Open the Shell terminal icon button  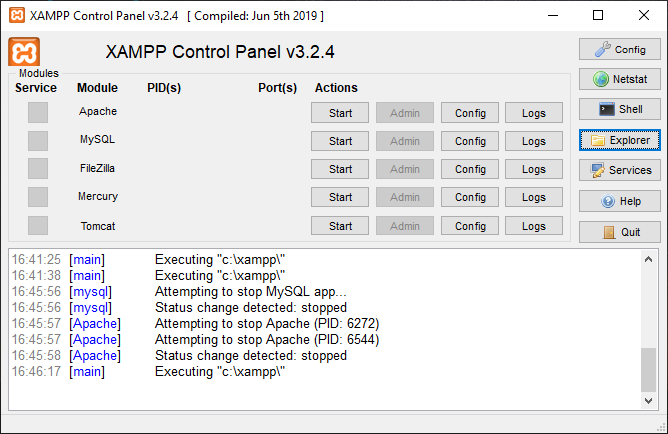(x=619, y=109)
